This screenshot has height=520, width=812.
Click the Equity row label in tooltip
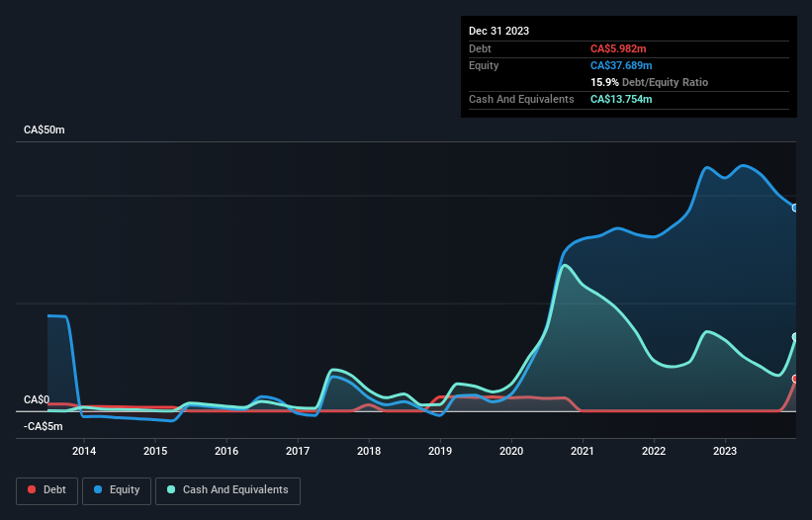pyautogui.click(x=484, y=65)
